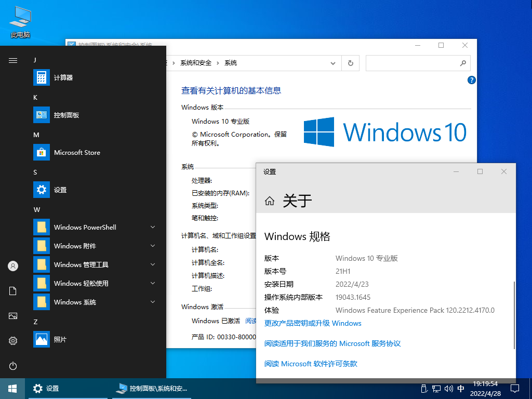
Task: Click the Control Panel refresh icon
Action: [351, 63]
